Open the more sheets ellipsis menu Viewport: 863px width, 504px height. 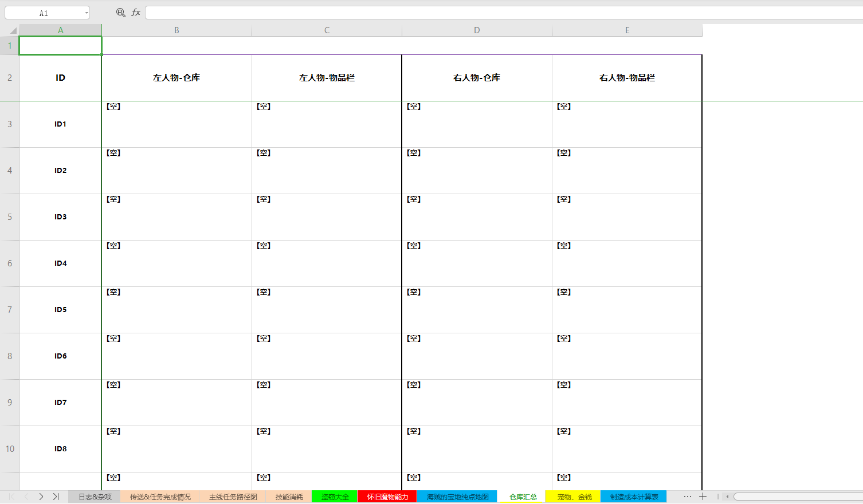tap(688, 497)
